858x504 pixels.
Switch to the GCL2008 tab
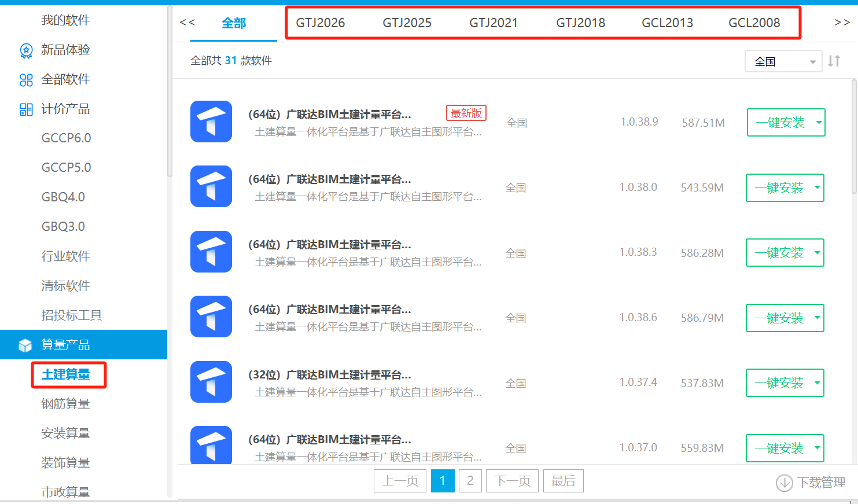pyautogui.click(x=754, y=23)
